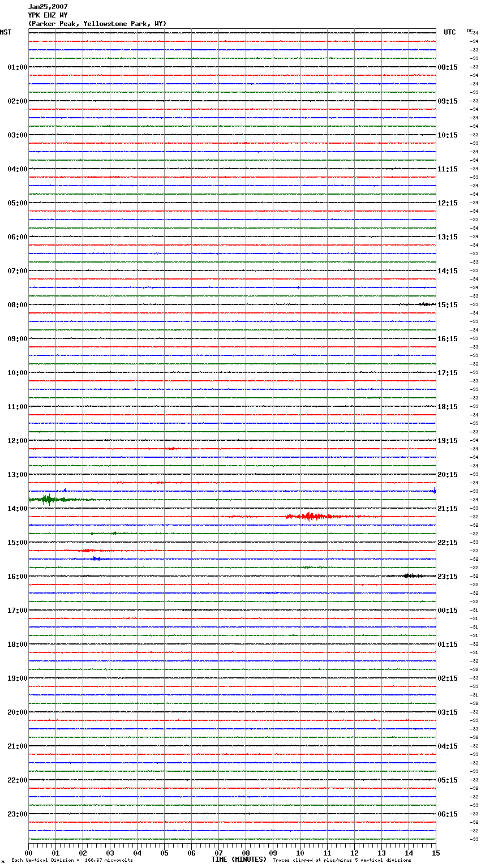This screenshot has width=481, height=868.
Task: Select the 13:00 MST hour label
Action: [x=17, y=475]
